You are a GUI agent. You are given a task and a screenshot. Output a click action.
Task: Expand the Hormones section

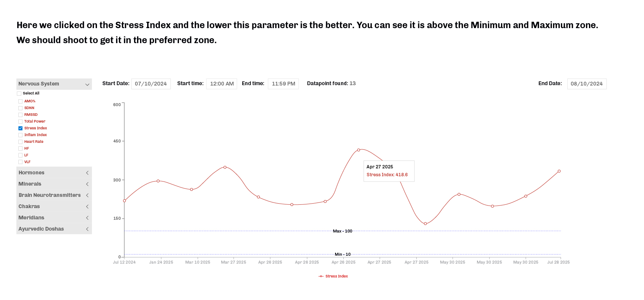87,173
